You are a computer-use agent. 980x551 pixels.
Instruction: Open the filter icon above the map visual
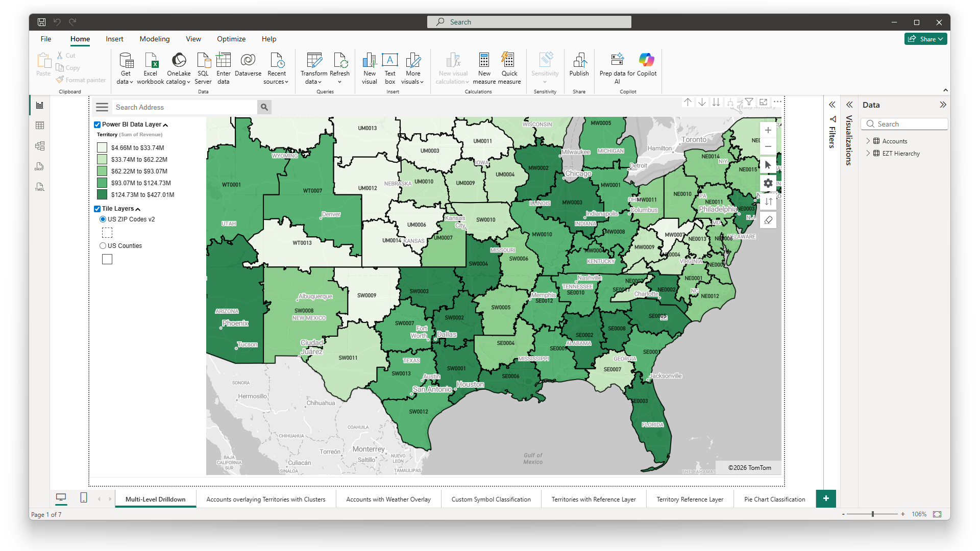(x=749, y=102)
